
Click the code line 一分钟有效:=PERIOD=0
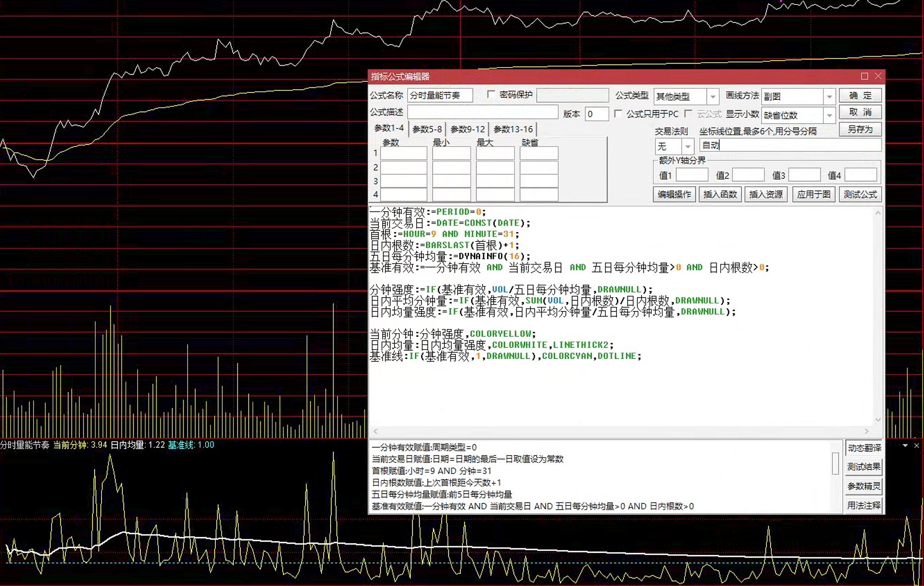coord(428,212)
